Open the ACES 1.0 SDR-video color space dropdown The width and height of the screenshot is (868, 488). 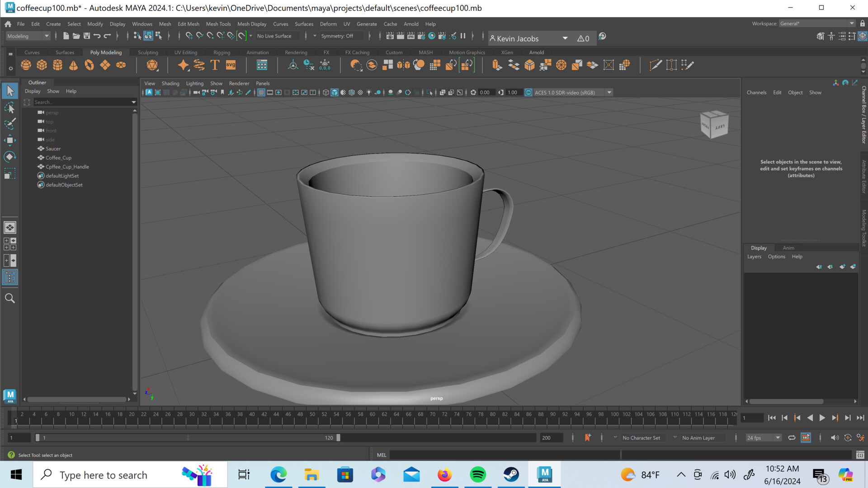(x=609, y=92)
